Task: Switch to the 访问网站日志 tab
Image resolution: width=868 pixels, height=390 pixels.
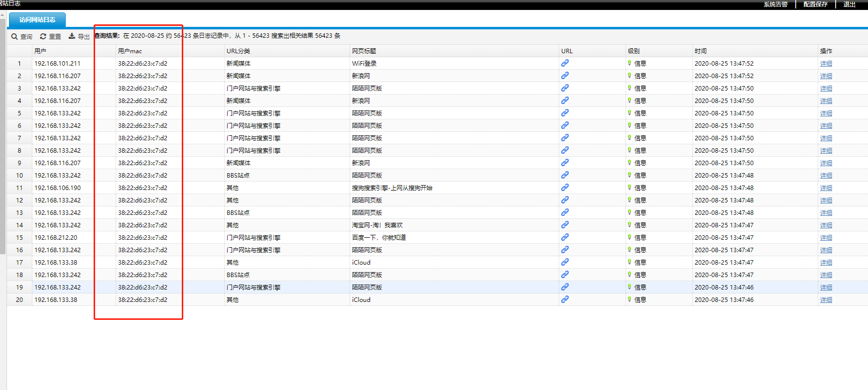Action: point(37,20)
